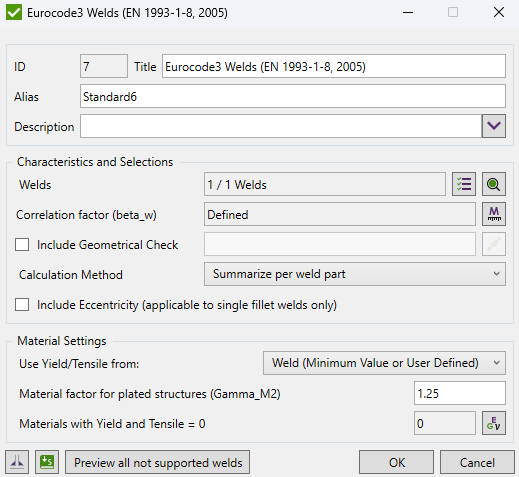Toggle Include Eccentricity checkbox
The height and width of the screenshot is (477, 519).
pos(22,304)
